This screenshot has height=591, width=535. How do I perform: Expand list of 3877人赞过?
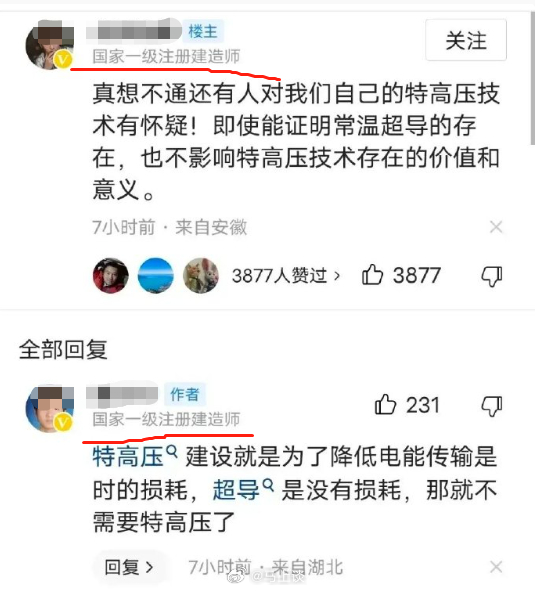pyautogui.click(x=286, y=276)
